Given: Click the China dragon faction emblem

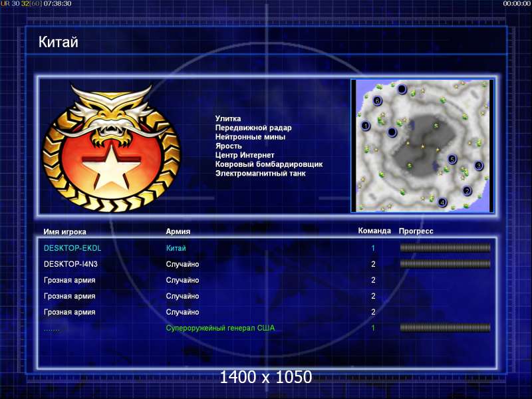Looking at the screenshot, I should [111, 148].
